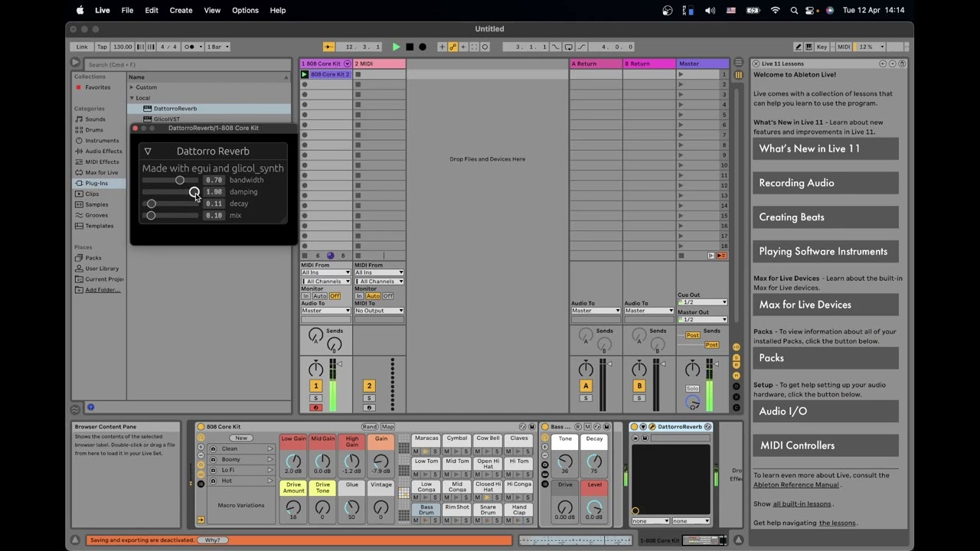The width and height of the screenshot is (980, 551).
Task: Click the headphone cue volume knob on Master
Action: pos(693,402)
